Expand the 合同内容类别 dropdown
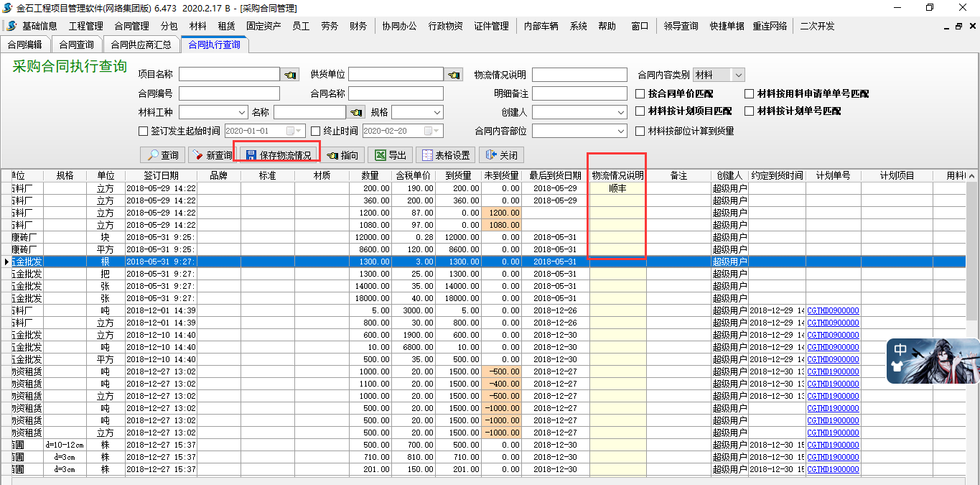Viewport: 980px width, 485px height. [738, 75]
